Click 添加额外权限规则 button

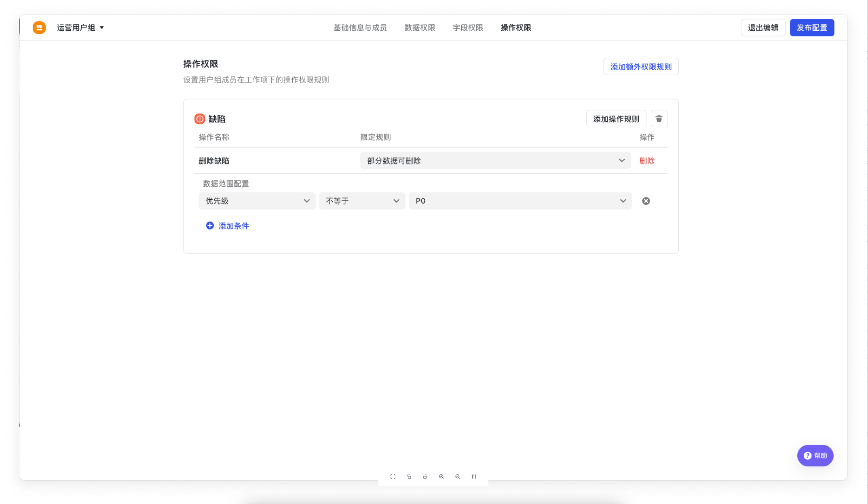[641, 67]
